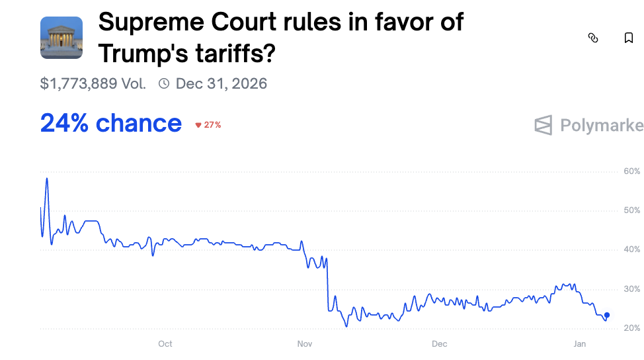Bookmark this tariffs market

(x=629, y=38)
